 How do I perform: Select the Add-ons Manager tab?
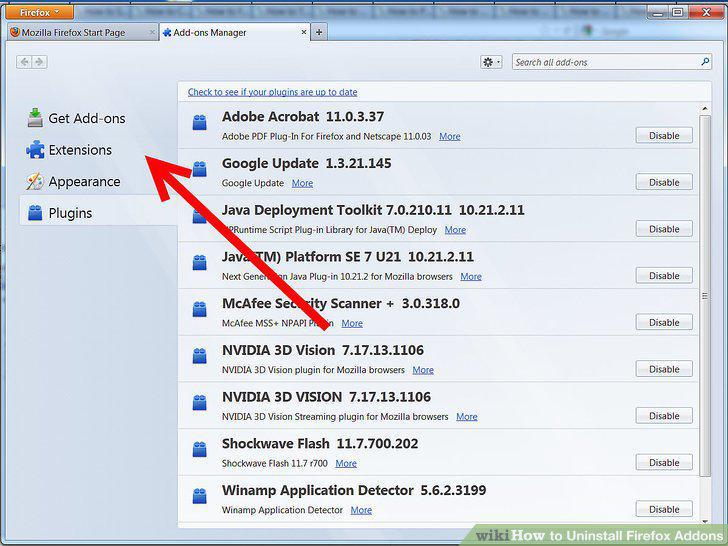[234, 32]
